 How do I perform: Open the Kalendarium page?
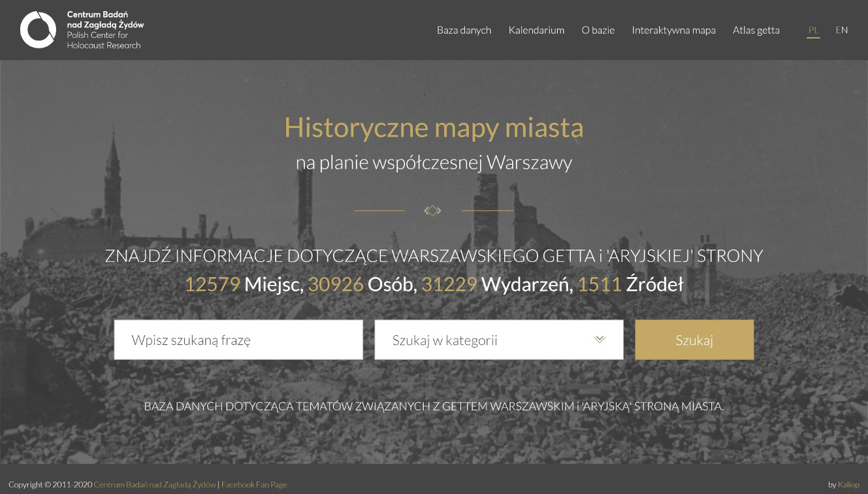pos(536,30)
